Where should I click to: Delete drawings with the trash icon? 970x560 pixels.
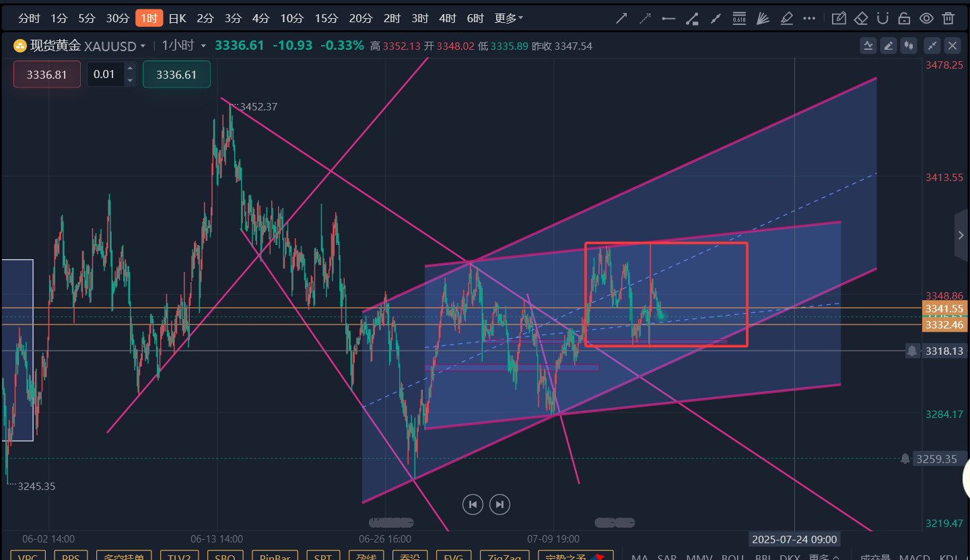point(948,18)
